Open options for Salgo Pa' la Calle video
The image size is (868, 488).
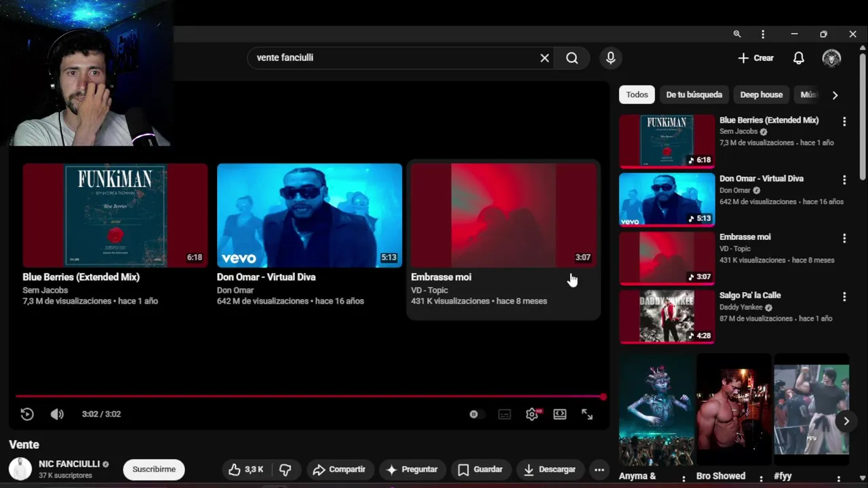844,296
